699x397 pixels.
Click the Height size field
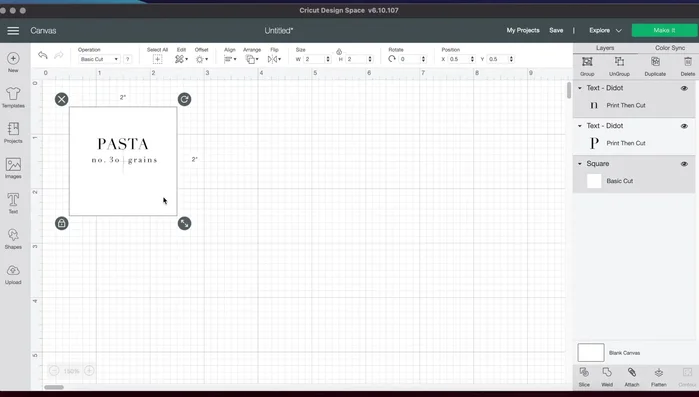point(356,59)
